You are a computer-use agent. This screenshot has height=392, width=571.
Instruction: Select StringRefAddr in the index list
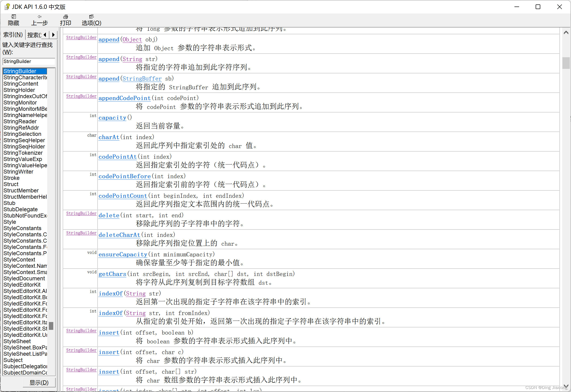point(21,128)
